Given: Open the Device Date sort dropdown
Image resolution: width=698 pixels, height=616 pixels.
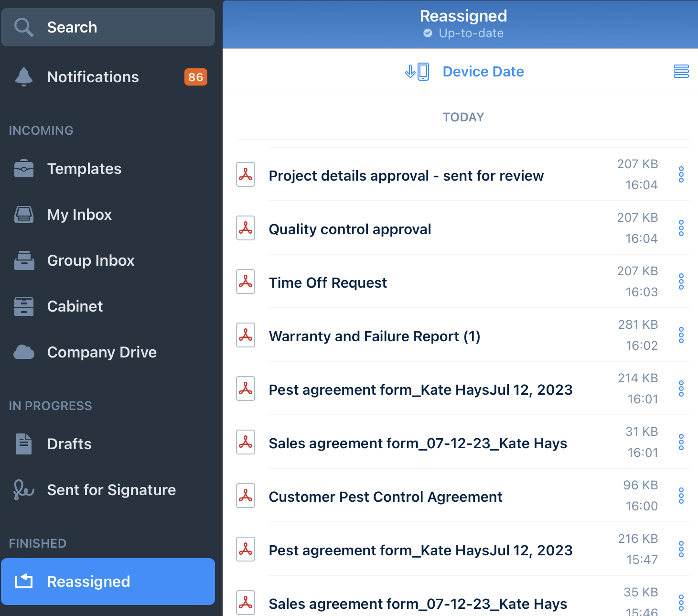Looking at the screenshot, I should pos(483,71).
